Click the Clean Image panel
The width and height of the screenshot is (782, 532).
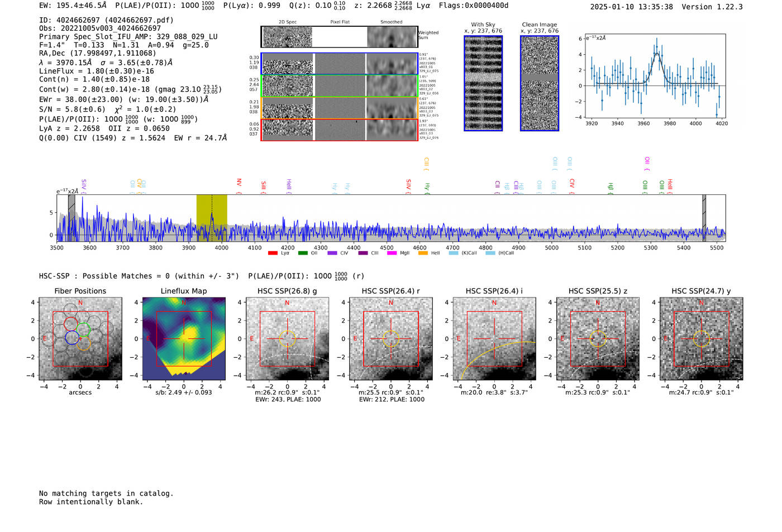pyautogui.click(x=540, y=83)
